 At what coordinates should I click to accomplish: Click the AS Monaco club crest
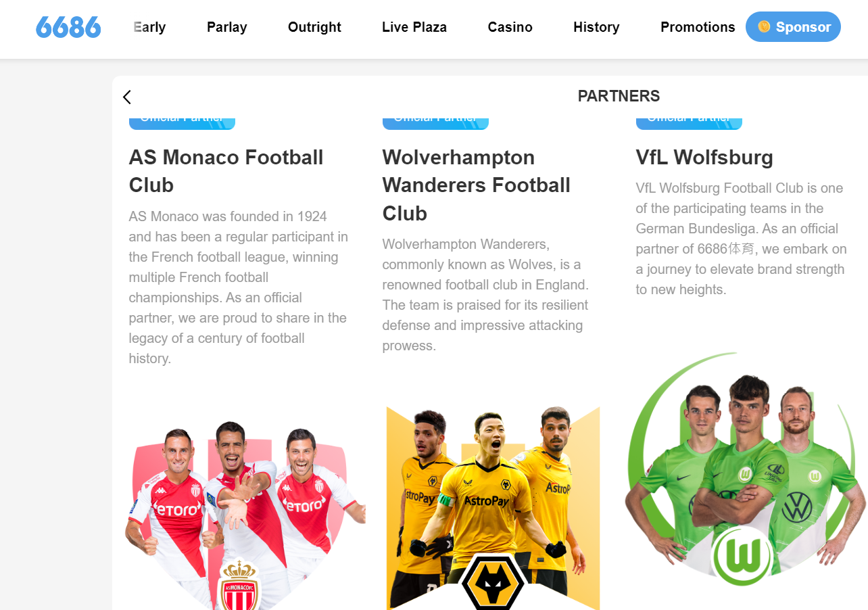pyautogui.click(x=239, y=585)
